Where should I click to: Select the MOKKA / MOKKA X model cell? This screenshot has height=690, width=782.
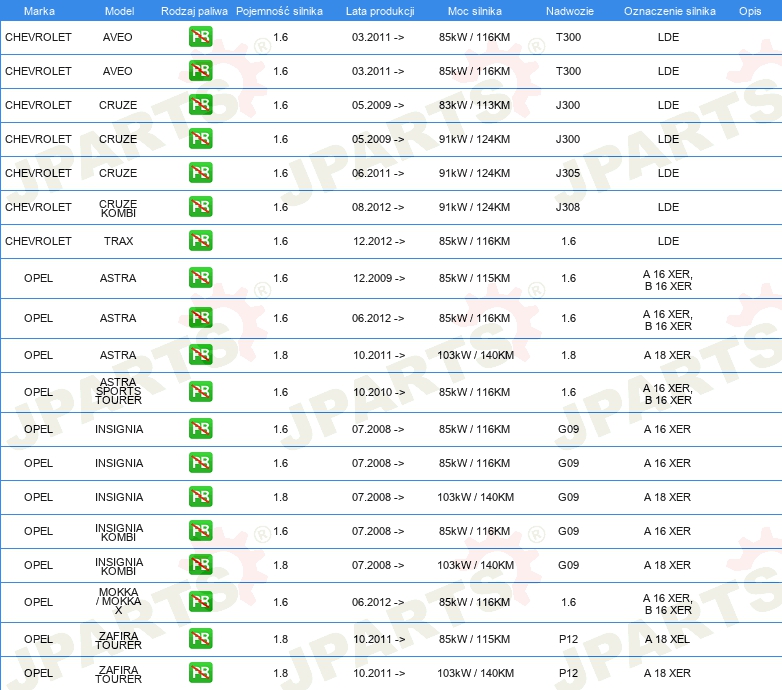[119, 601]
